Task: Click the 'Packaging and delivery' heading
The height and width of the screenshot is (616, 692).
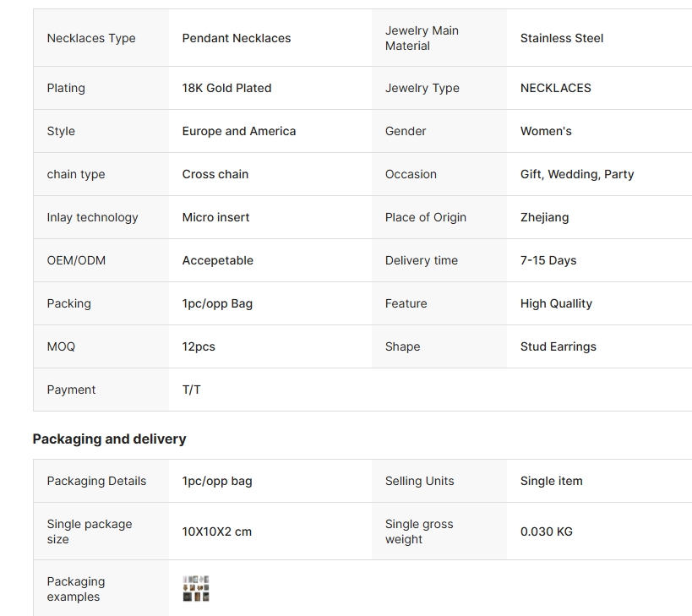Action: (x=109, y=439)
